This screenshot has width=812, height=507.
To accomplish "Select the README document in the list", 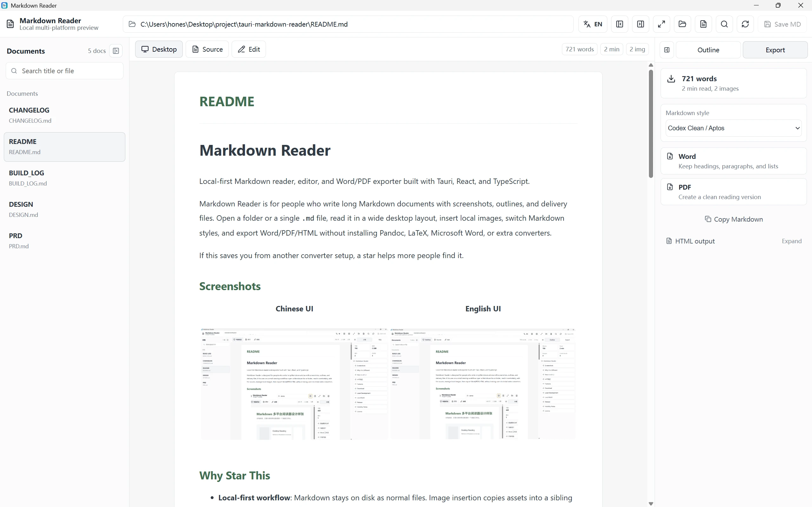I will coord(64,146).
